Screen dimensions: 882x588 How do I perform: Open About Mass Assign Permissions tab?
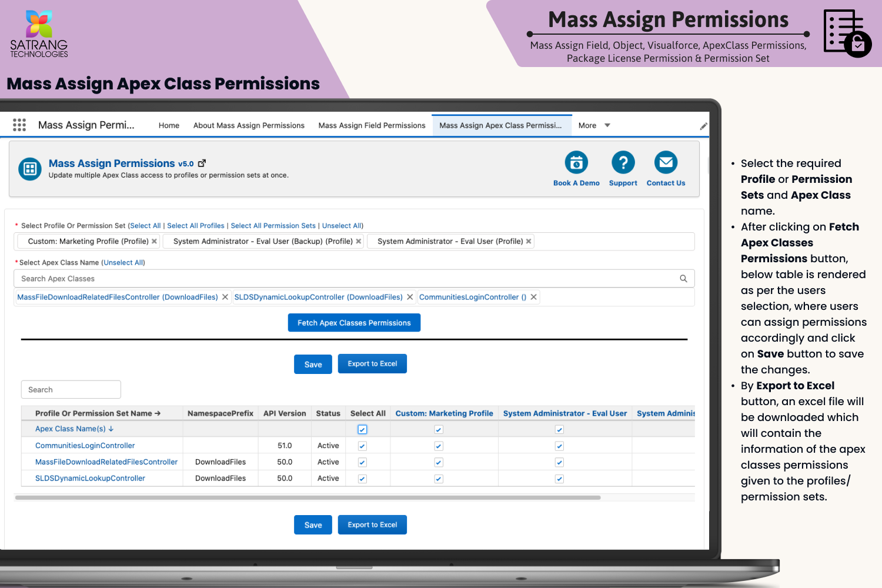tap(249, 125)
